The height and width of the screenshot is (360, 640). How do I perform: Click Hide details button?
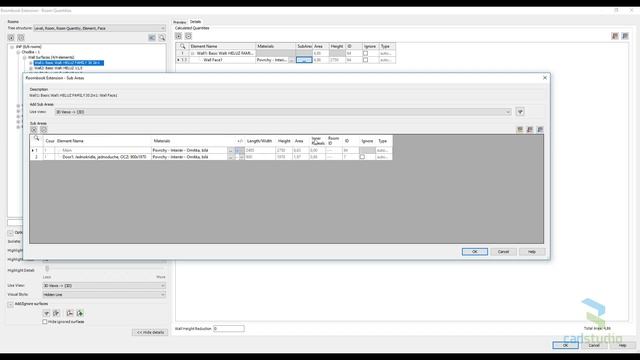[x=150, y=332]
